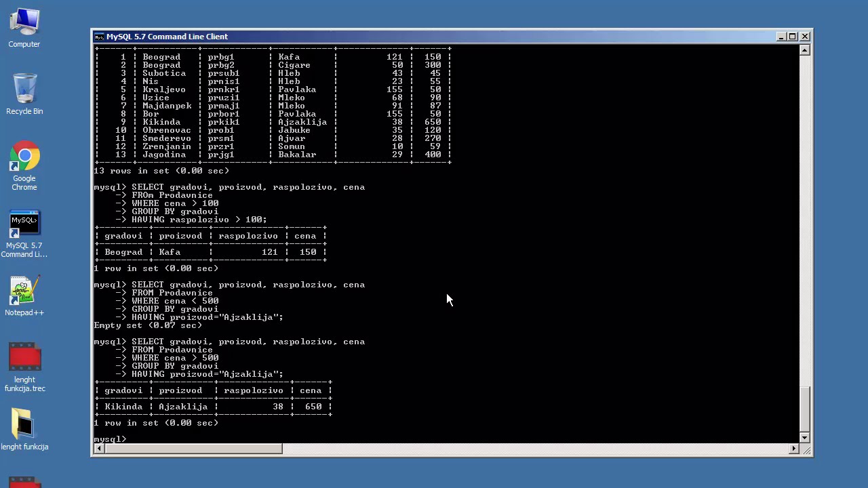This screenshot has height=488, width=868.
Task: Click Subotica row in table listing
Action: tap(273, 73)
